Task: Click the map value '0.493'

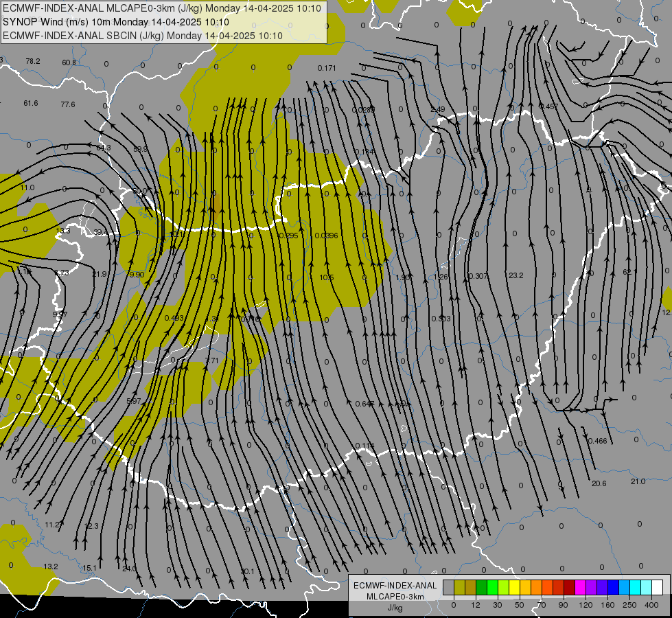Action: (174, 318)
